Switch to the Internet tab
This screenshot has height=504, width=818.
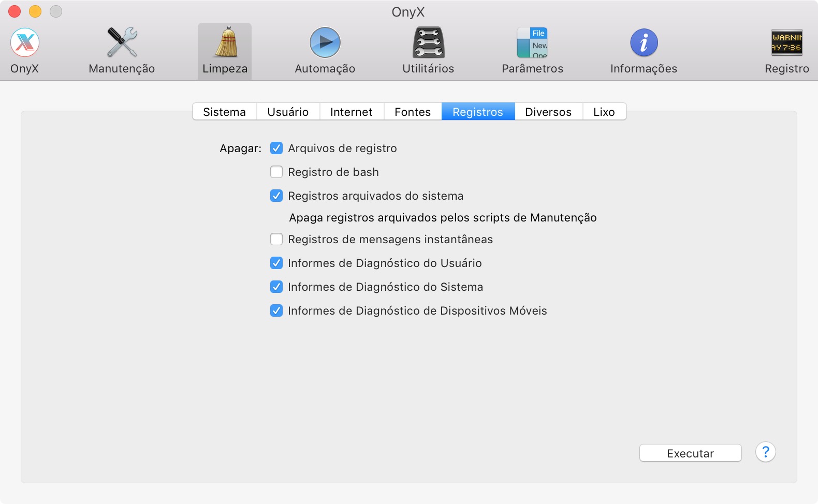pyautogui.click(x=352, y=112)
